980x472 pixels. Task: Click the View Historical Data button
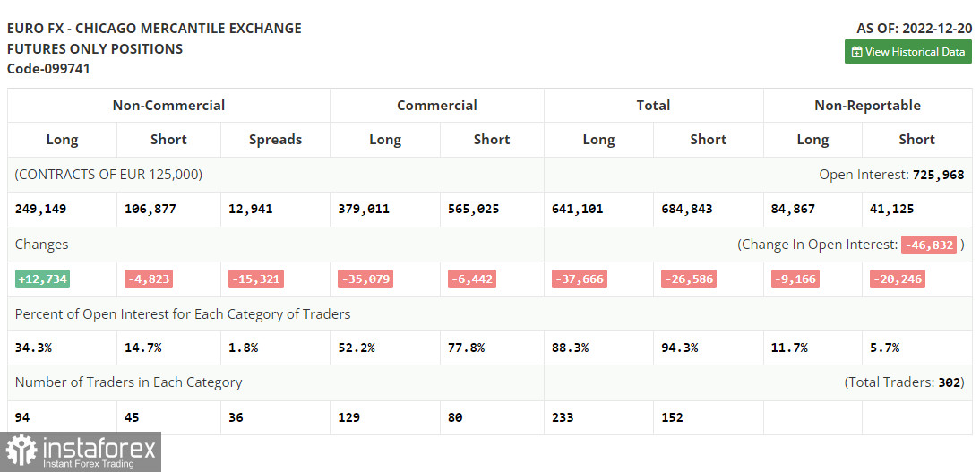[x=908, y=52]
